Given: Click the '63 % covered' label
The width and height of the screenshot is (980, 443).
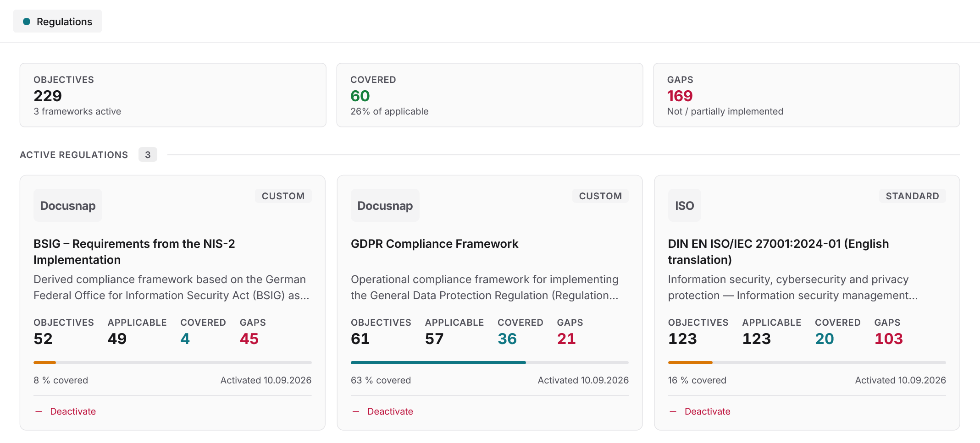Looking at the screenshot, I should pos(381,380).
